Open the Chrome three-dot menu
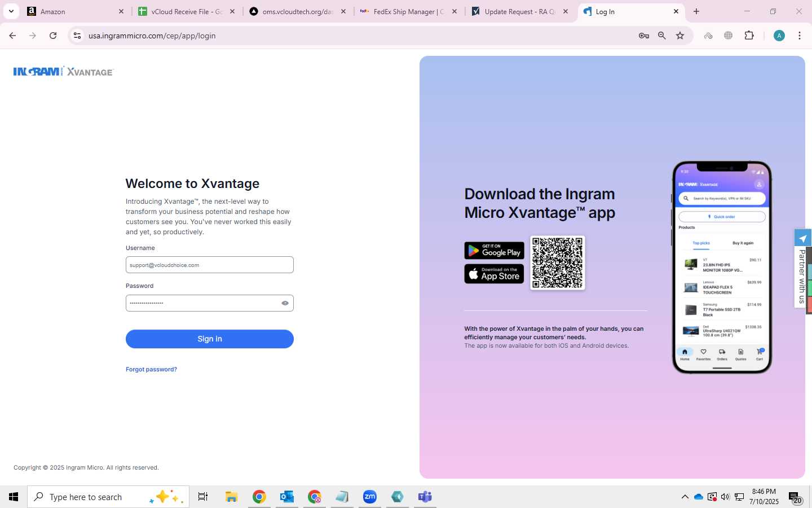812x508 pixels. pyautogui.click(x=800, y=36)
